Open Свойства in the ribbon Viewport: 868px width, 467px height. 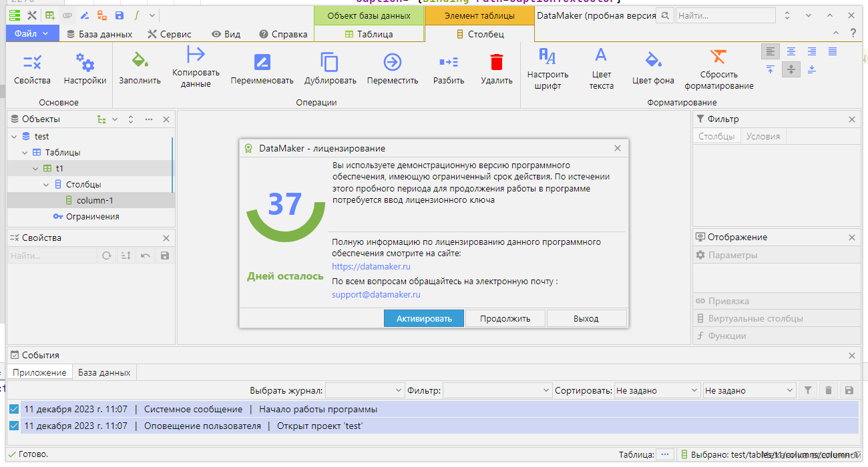click(32, 69)
